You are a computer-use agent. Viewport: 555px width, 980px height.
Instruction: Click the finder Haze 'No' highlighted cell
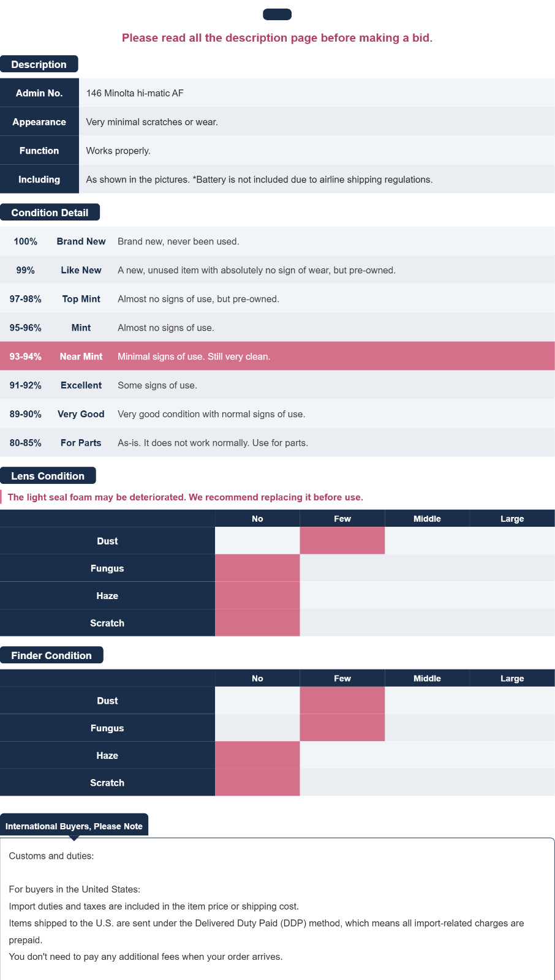pyautogui.click(x=257, y=755)
